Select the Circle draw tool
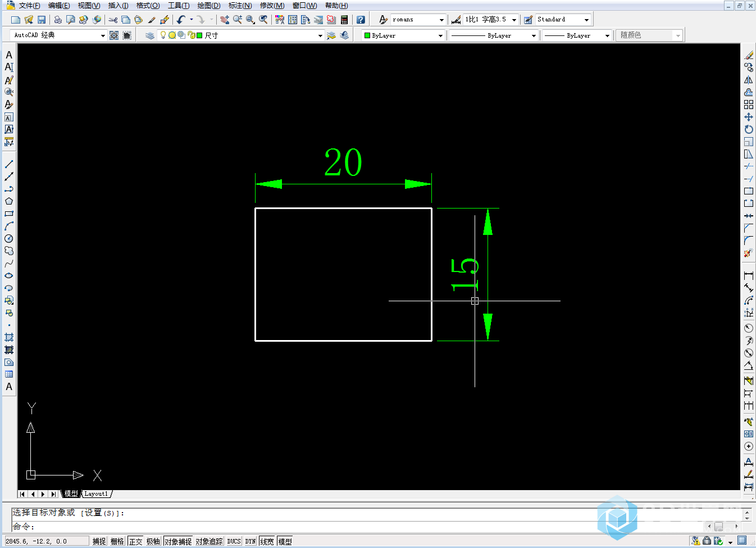This screenshot has width=756, height=548. [9, 238]
